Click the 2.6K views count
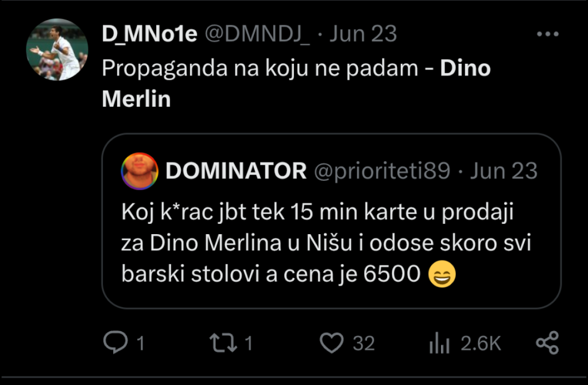The height and width of the screenshot is (385, 588). [x=481, y=343]
